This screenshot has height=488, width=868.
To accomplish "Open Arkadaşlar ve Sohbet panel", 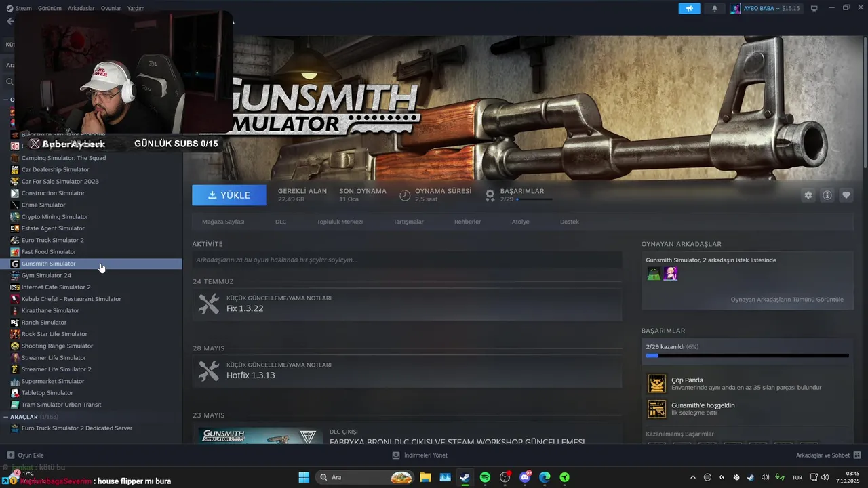I will pyautogui.click(x=829, y=455).
